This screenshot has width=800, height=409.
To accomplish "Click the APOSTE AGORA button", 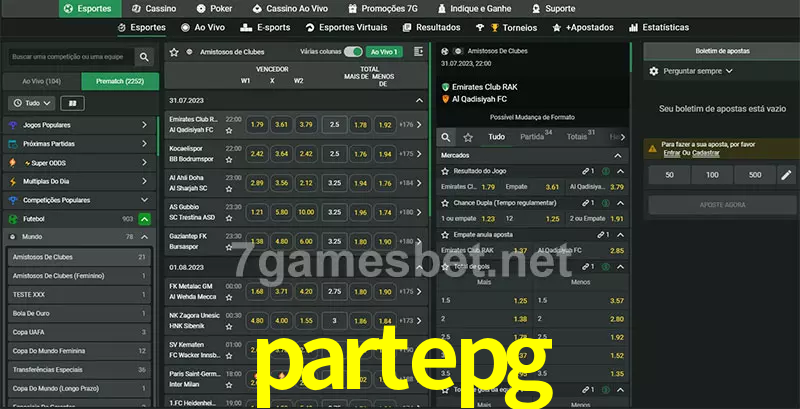I will [721, 204].
